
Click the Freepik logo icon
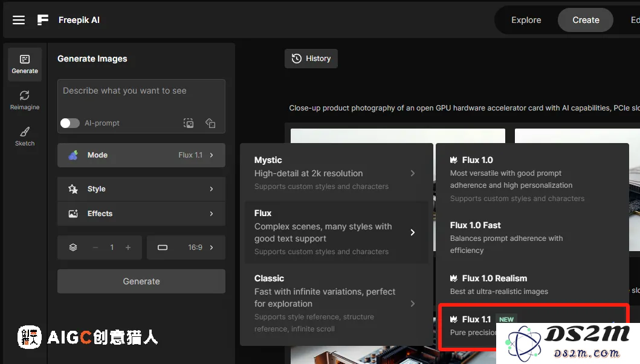(x=43, y=20)
